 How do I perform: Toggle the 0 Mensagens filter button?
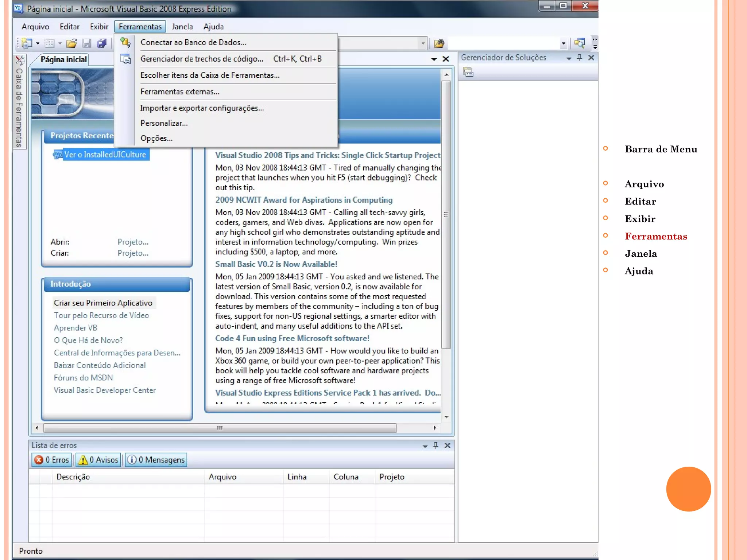[156, 460]
